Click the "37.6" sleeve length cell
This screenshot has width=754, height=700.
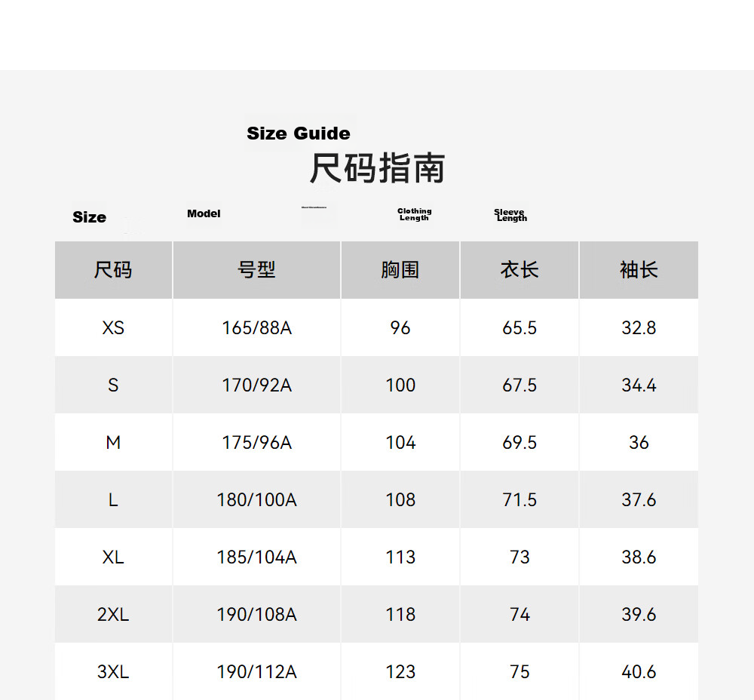point(639,499)
